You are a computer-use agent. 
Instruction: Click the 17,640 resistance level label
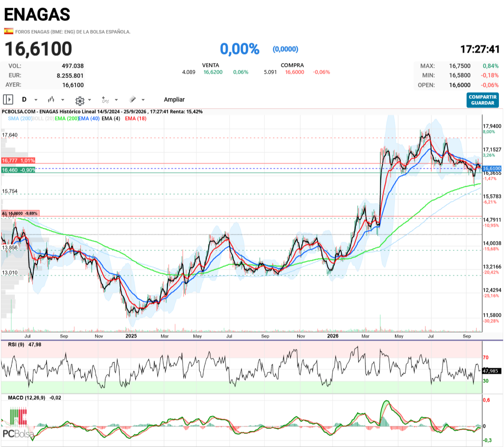pyautogui.click(x=10, y=135)
